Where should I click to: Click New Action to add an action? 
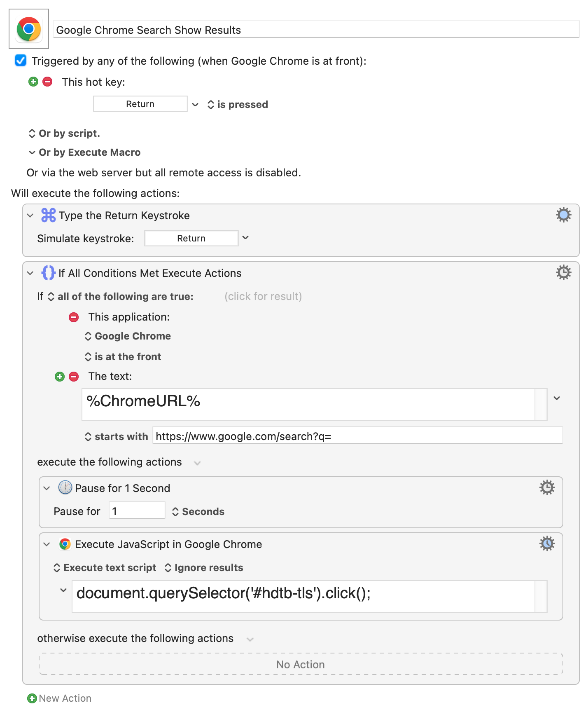pos(59,698)
